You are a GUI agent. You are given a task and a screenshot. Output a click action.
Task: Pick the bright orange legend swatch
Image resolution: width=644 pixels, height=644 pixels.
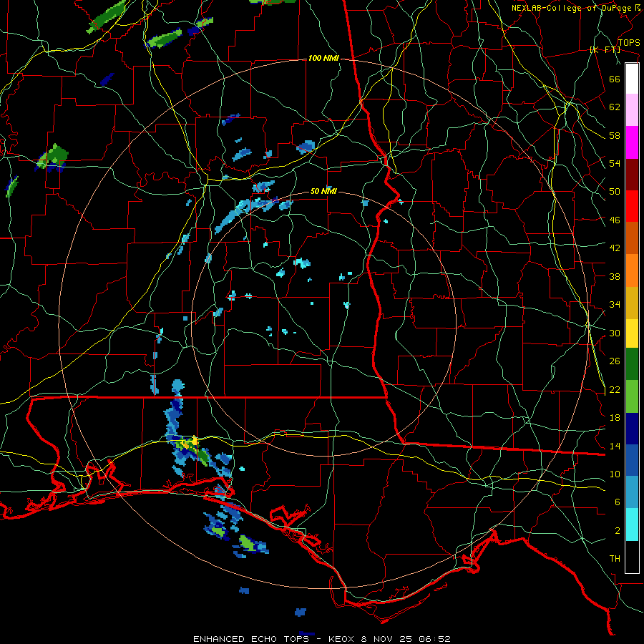click(x=632, y=270)
